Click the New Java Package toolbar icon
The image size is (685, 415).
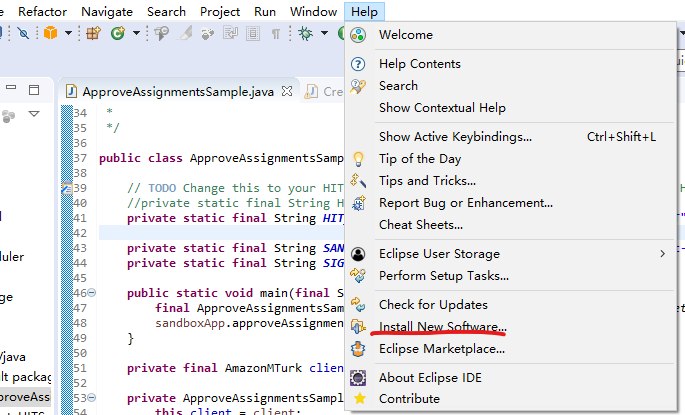pyautogui.click(x=93, y=33)
